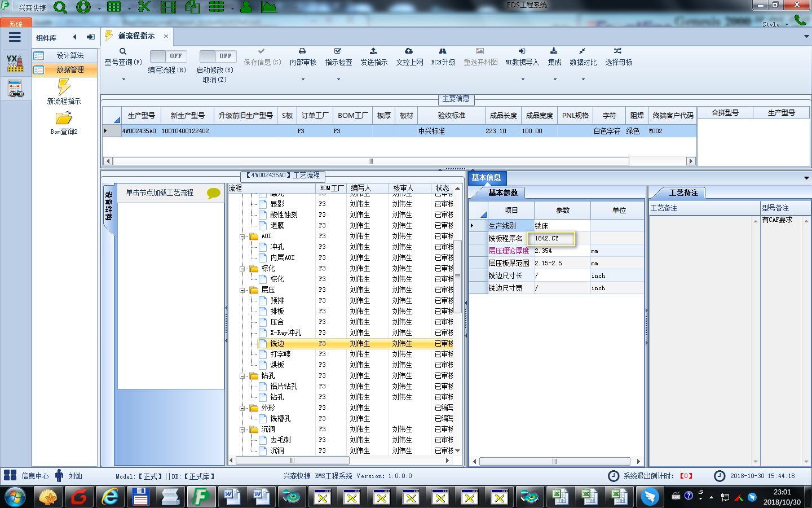The width and height of the screenshot is (812, 508).
Task: Open tab list dropdown arrow at right of tab bar
Action: pyautogui.click(x=806, y=37)
